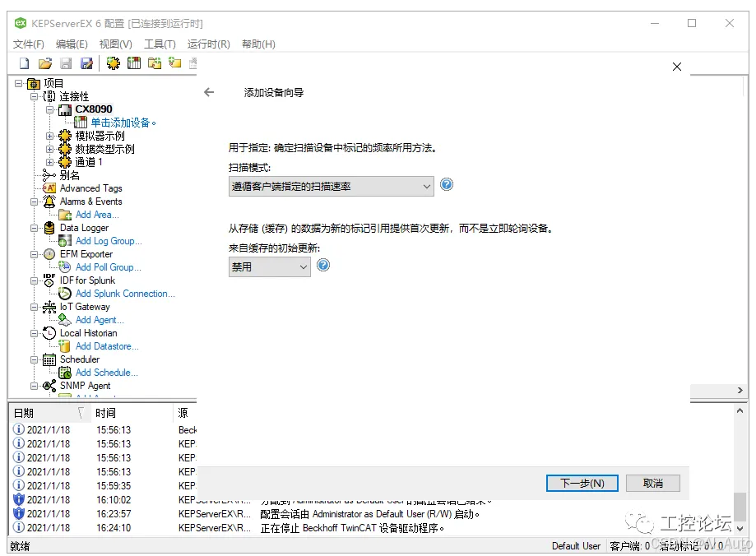Click the New Tag toolbar icon

[175, 63]
